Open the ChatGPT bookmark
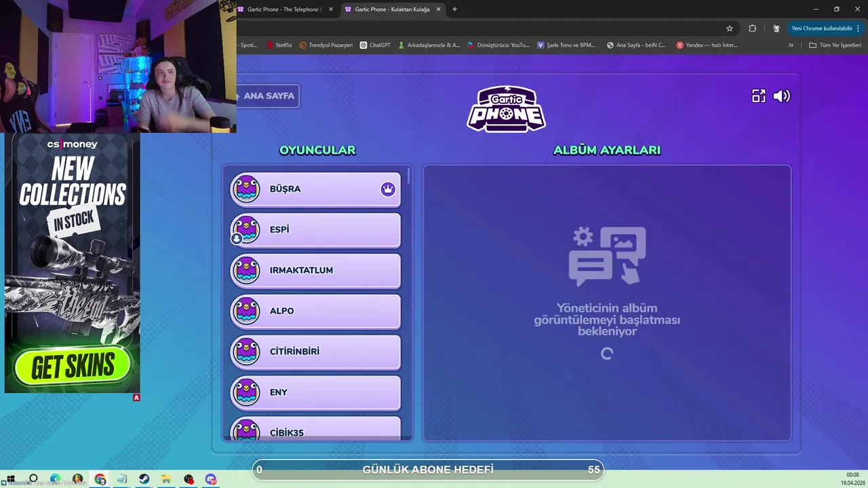The height and width of the screenshot is (488, 868). pos(375,45)
